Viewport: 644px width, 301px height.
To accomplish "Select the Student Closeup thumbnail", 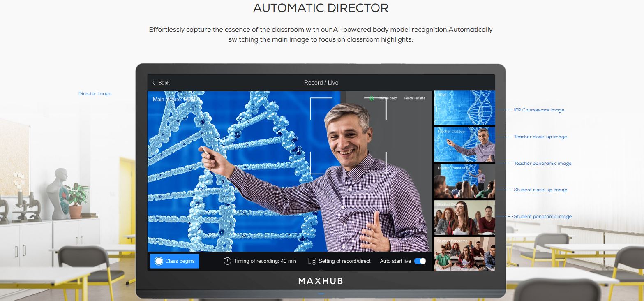I will click(x=464, y=218).
